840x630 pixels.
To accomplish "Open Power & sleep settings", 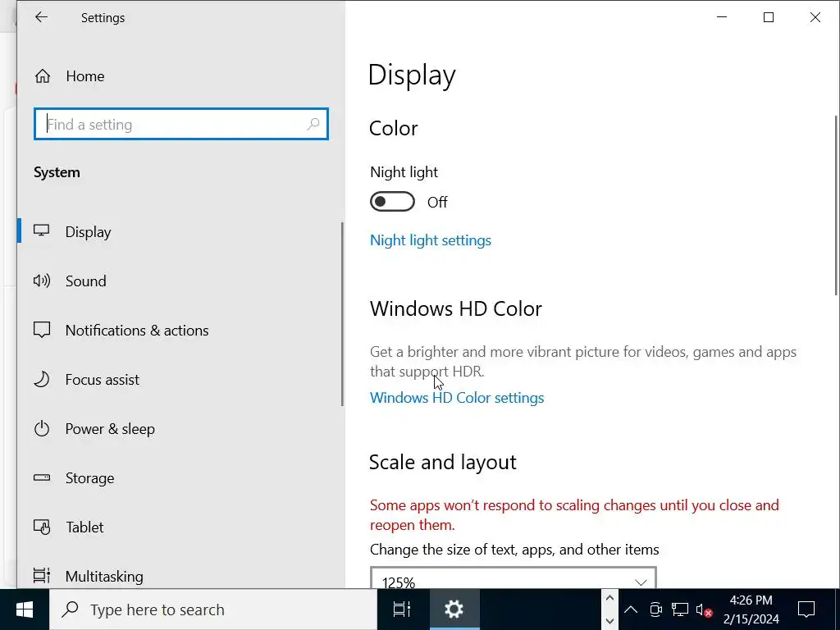I will point(181,428).
